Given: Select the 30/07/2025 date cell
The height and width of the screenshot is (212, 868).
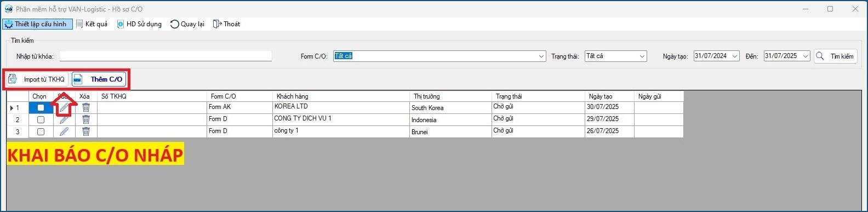Looking at the screenshot, I should (x=609, y=107).
